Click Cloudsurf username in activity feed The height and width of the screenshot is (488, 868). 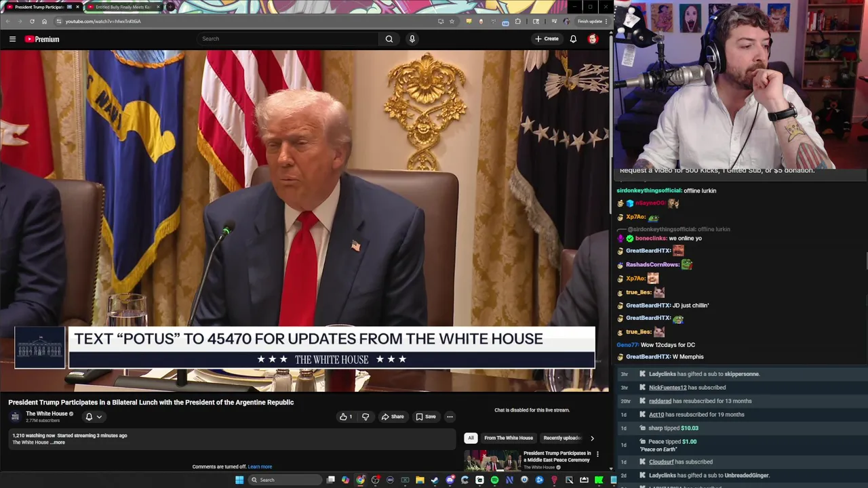(661, 462)
